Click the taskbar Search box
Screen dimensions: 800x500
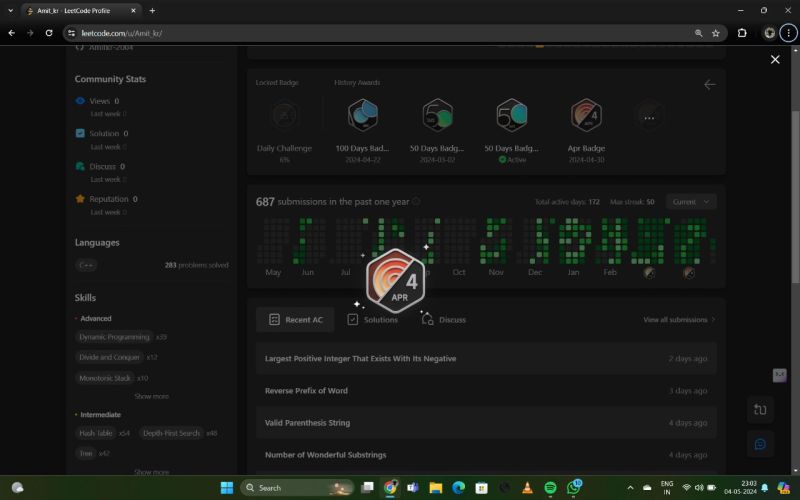click(x=296, y=488)
